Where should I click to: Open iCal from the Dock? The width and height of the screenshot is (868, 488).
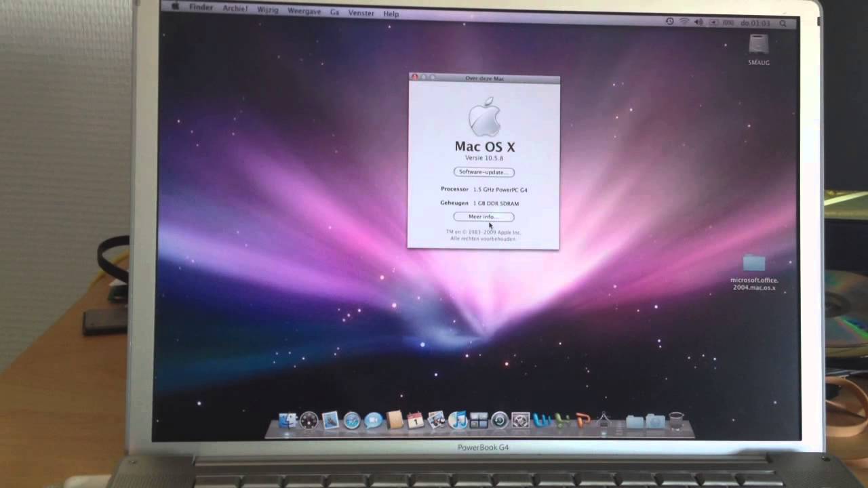415,421
